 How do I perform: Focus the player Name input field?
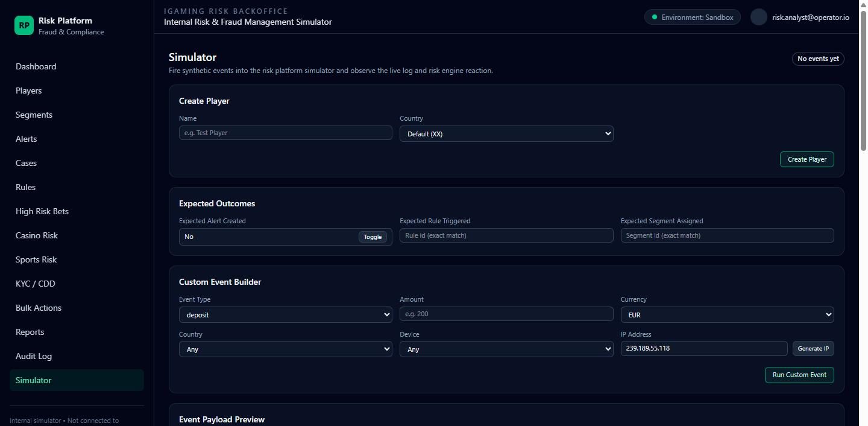[286, 133]
